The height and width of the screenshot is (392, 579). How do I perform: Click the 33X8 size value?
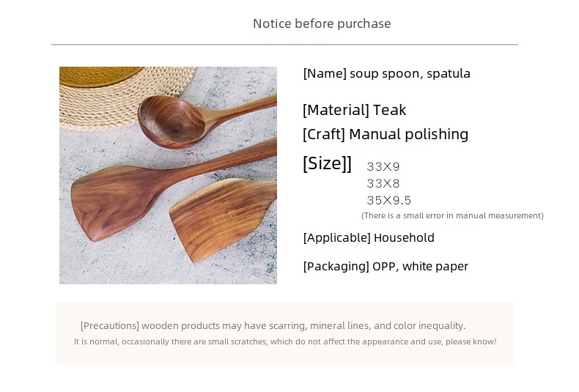point(383,183)
